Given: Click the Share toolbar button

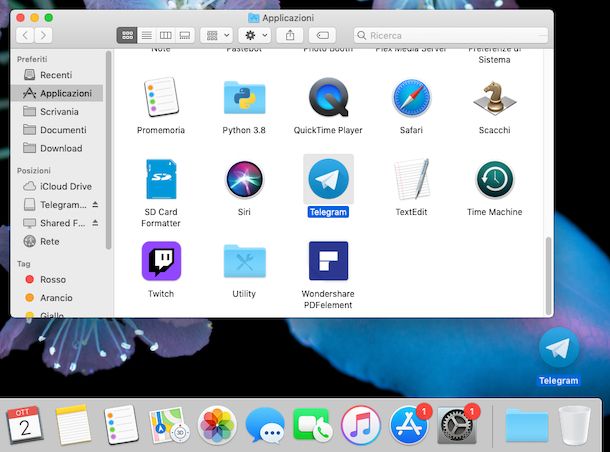Looking at the screenshot, I should [290, 35].
